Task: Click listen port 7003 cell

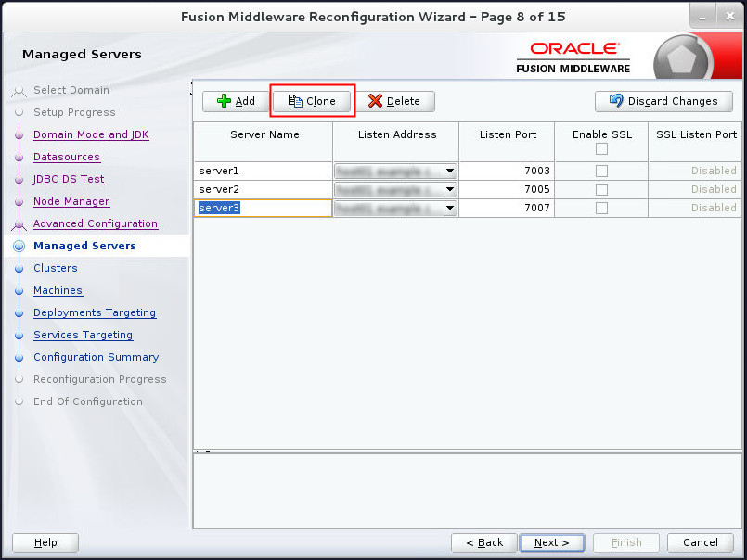Action: point(507,171)
